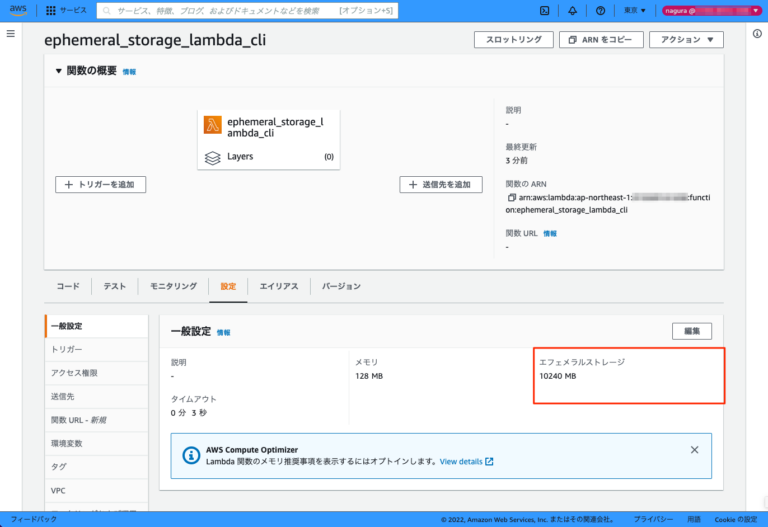The height and width of the screenshot is (527, 768).
Task: Switch to the コード tab
Action: pyautogui.click(x=68, y=286)
